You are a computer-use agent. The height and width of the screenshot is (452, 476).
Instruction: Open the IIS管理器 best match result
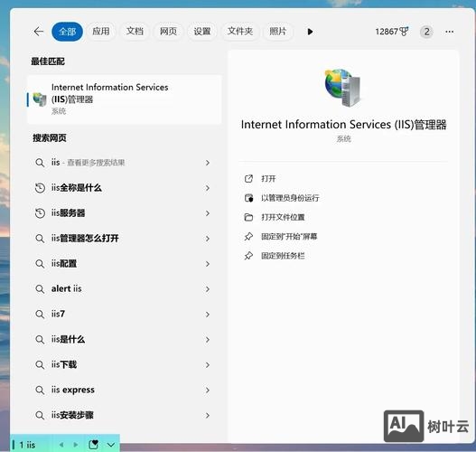point(125,99)
